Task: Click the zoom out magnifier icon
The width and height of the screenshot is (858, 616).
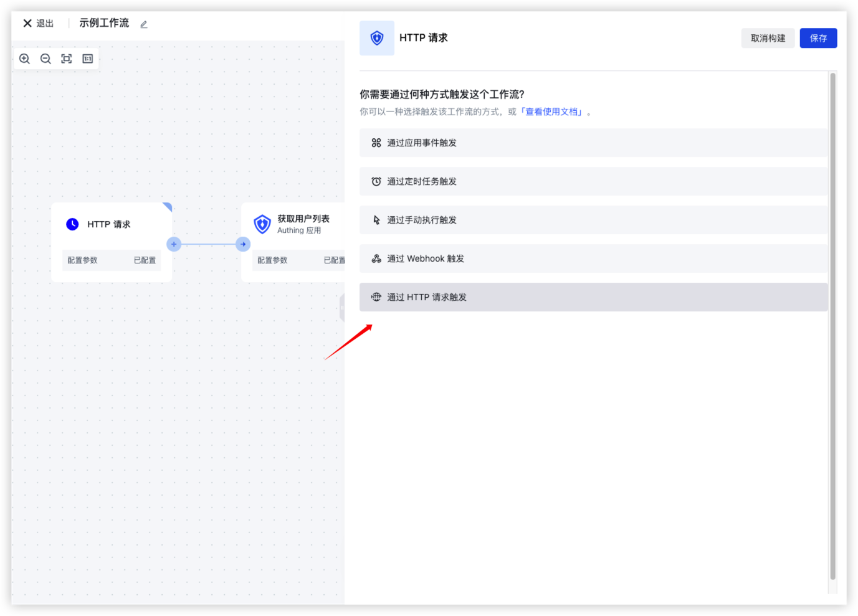Action: click(45, 59)
